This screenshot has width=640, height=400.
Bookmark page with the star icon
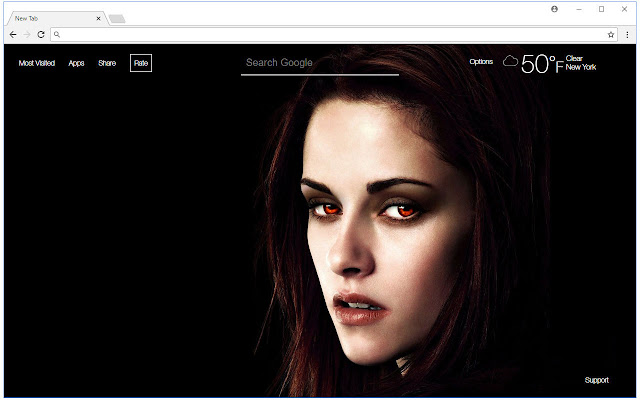pyautogui.click(x=611, y=35)
